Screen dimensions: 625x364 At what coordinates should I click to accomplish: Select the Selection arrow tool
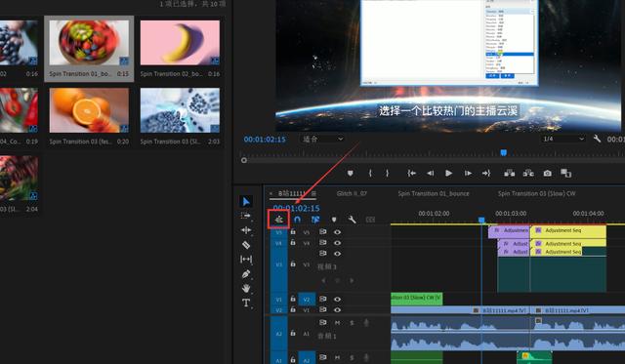point(246,201)
